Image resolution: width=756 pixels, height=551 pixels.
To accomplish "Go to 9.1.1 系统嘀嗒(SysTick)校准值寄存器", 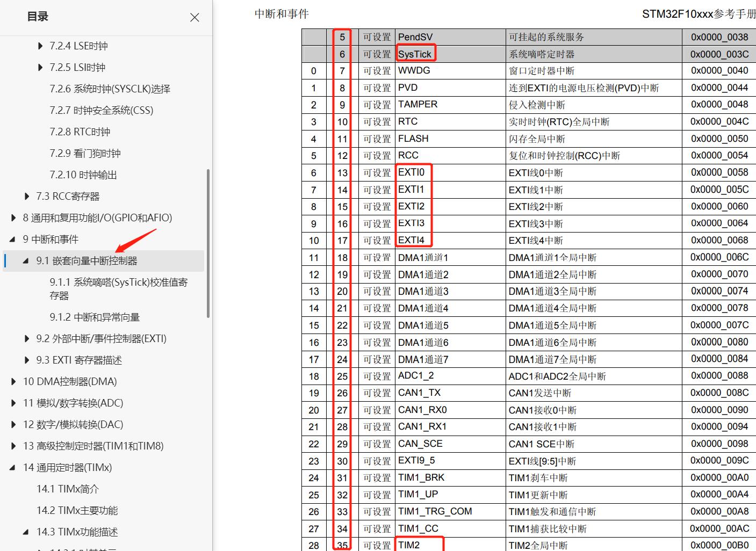I will click(119, 289).
